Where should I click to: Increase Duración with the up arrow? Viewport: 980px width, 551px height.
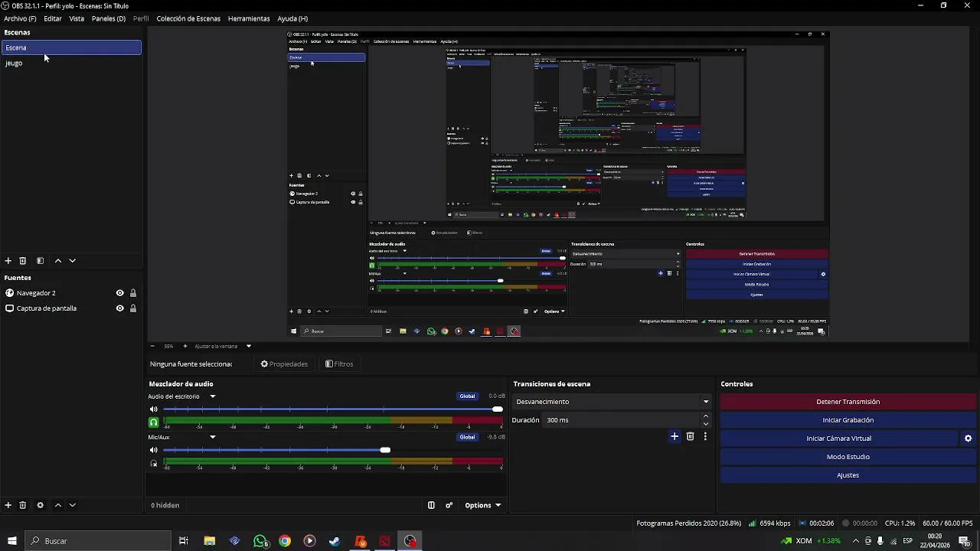706,416
